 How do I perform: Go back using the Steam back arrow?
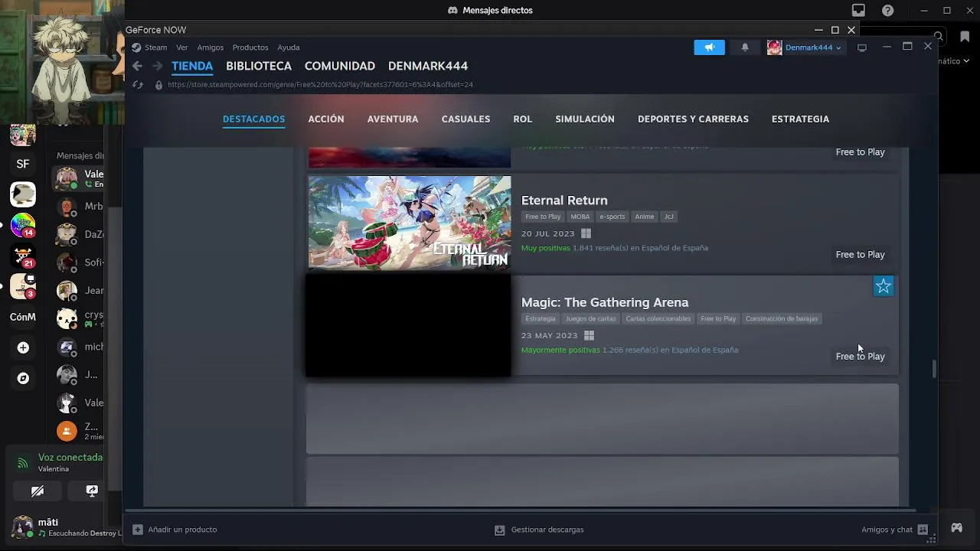pyautogui.click(x=137, y=67)
